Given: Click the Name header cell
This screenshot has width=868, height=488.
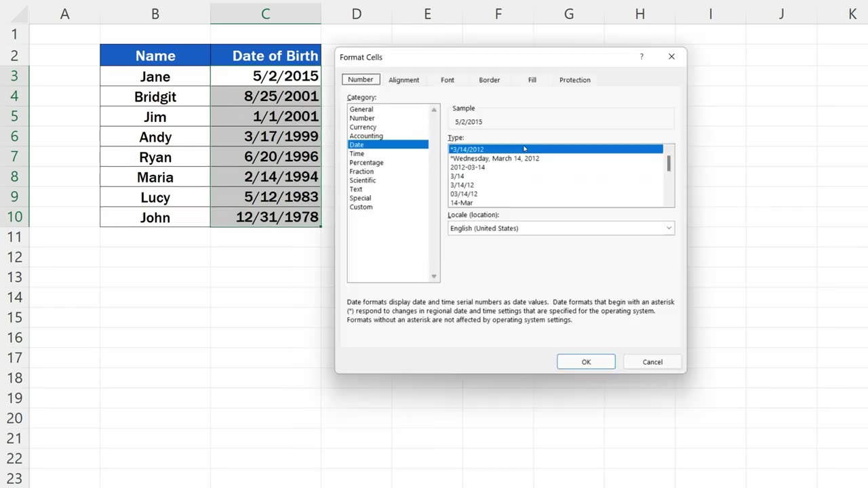Looking at the screenshot, I should click(x=155, y=56).
